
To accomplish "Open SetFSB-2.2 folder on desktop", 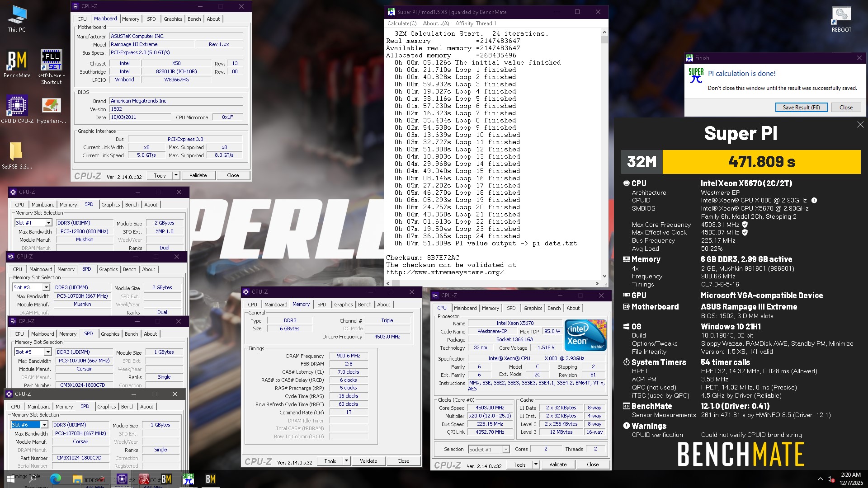I will tap(16, 155).
